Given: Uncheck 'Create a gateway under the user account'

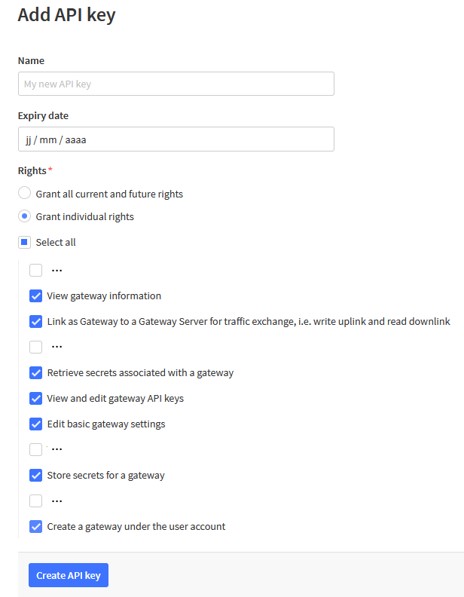Looking at the screenshot, I should click(36, 527).
